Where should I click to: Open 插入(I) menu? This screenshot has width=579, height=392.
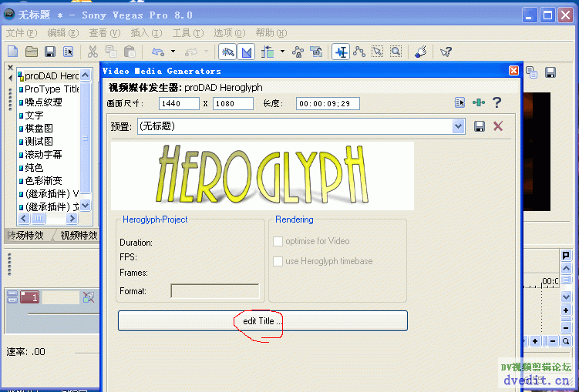(146, 33)
